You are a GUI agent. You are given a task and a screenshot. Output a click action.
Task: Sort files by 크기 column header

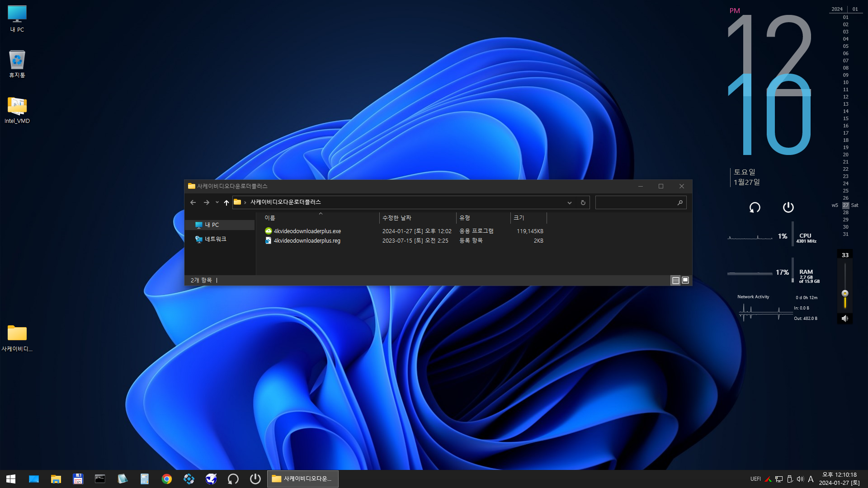(x=528, y=218)
